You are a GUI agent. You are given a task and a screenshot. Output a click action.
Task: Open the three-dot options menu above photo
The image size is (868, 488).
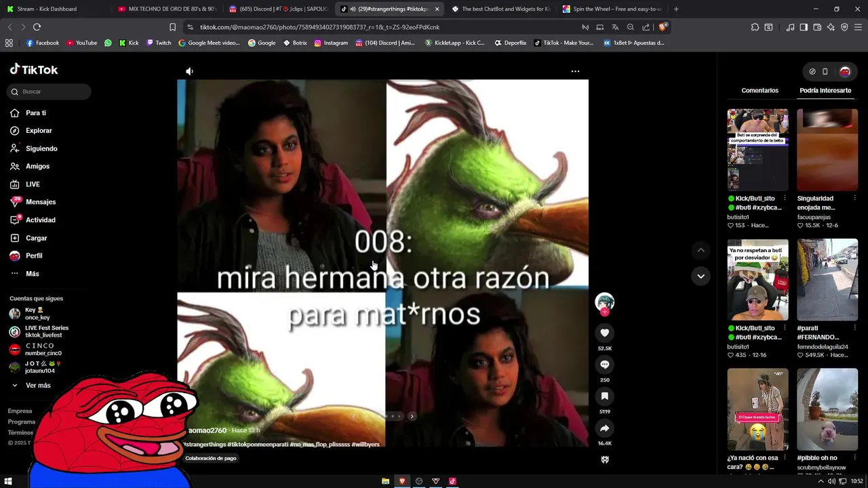coord(575,71)
